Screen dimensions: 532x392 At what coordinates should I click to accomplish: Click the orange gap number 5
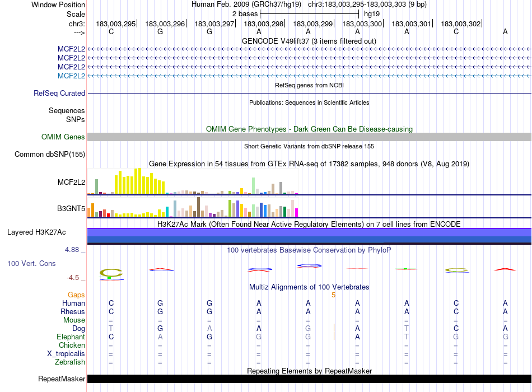[x=334, y=295]
